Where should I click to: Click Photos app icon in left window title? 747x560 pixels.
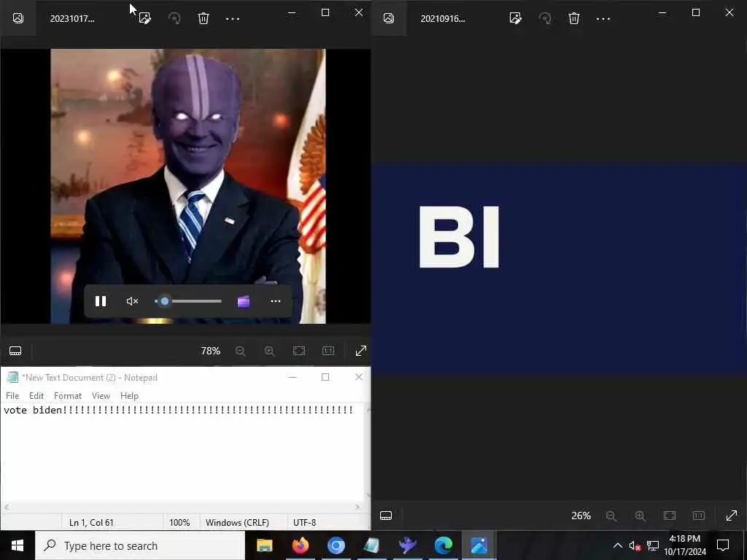point(18,18)
